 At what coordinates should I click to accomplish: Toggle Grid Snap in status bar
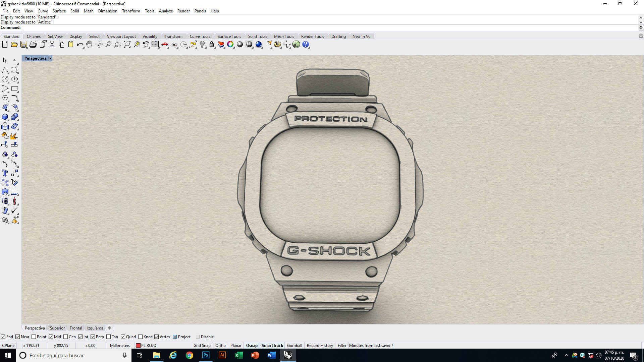point(202,345)
